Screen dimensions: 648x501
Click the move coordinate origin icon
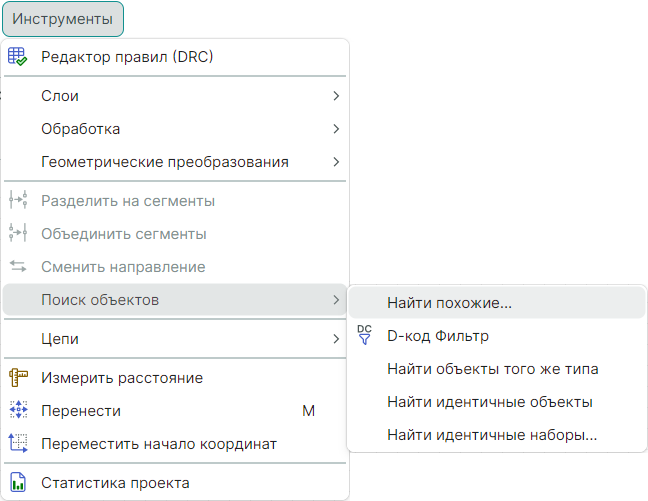[x=18, y=443]
